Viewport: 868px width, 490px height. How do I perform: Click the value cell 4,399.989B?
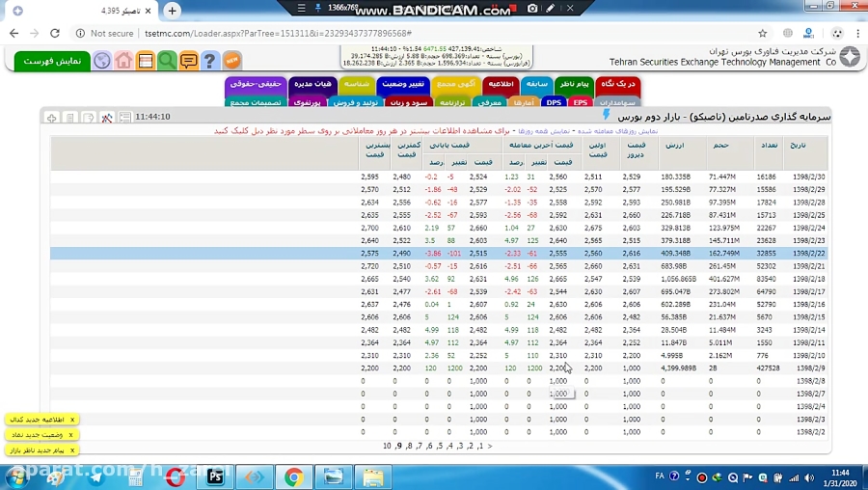coord(678,368)
